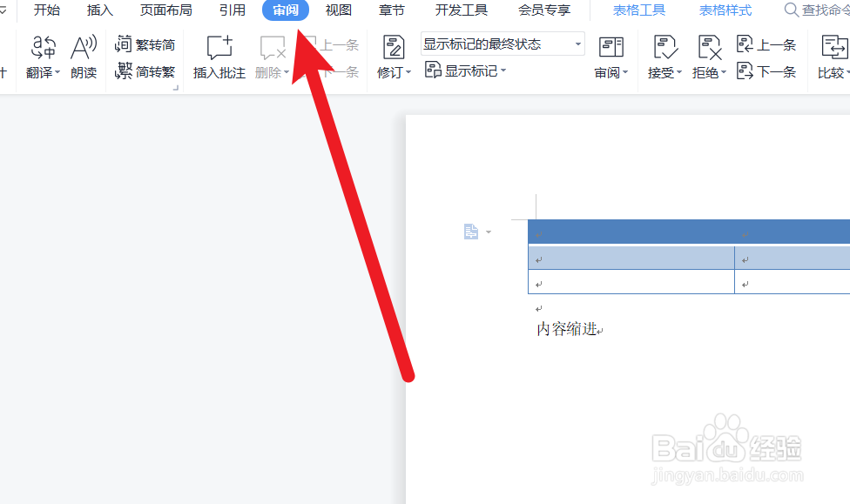The width and height of the screenshot is (850, 504).
Task: Click the 拒绝 reject changes icon
Action: (709, 48)
